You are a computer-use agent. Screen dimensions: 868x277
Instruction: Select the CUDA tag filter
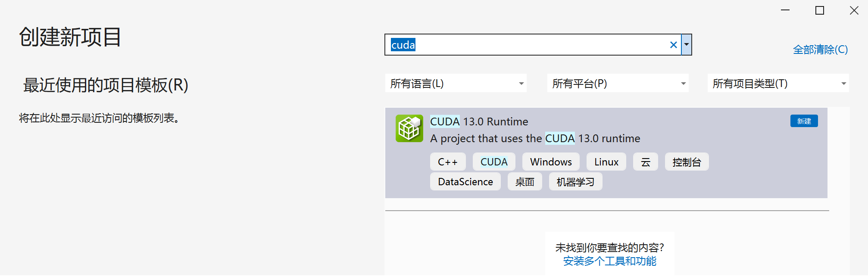coord(493,162)
